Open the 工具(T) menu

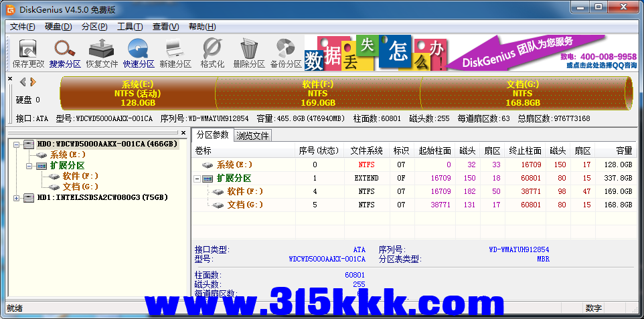(129, 27)
